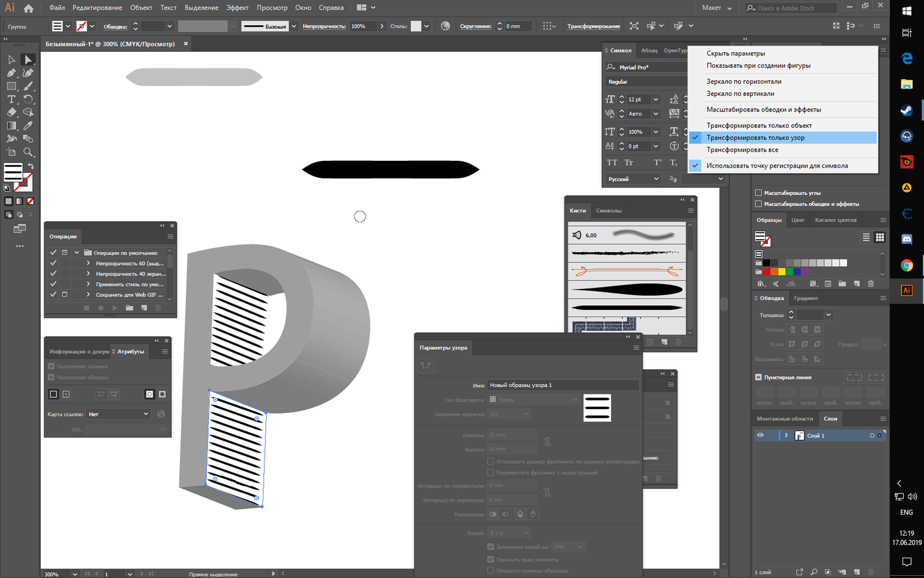Open the Русский language dropdown
This screenshot has width=924, height=578.
pyautogui.click(x=633, y=179)
